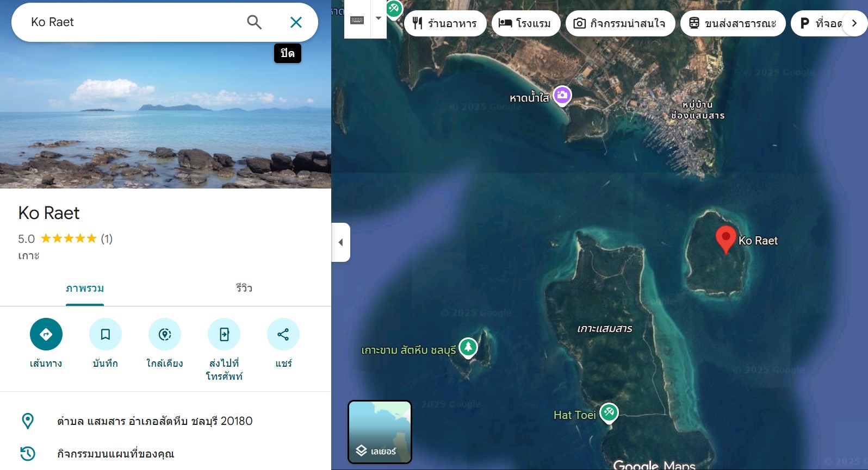Viewport: 868px width, 470px height.
Task: Toggle the เลเยอร์ map layer thumbnail
Action: click(x=380, y=432)
